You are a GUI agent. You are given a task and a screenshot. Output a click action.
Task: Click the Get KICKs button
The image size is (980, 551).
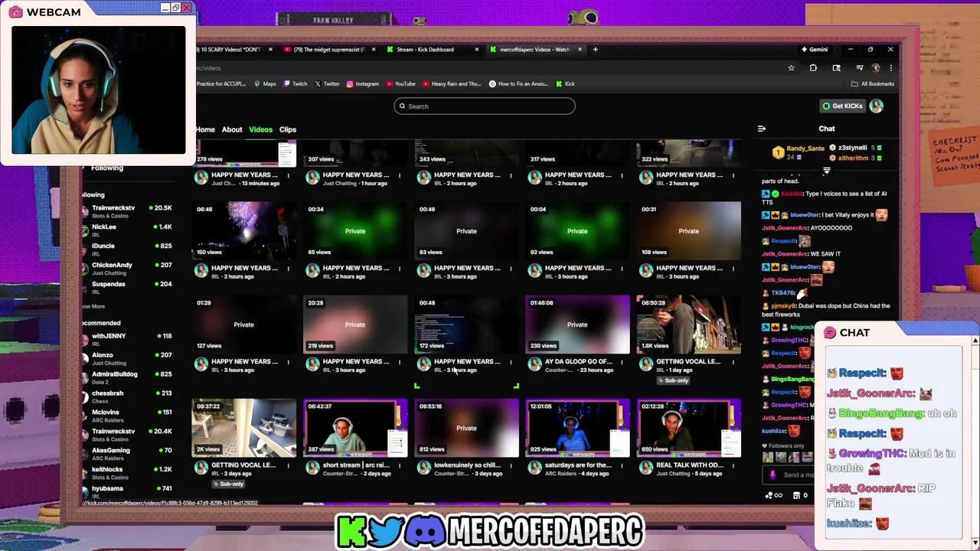pos(842,106)
